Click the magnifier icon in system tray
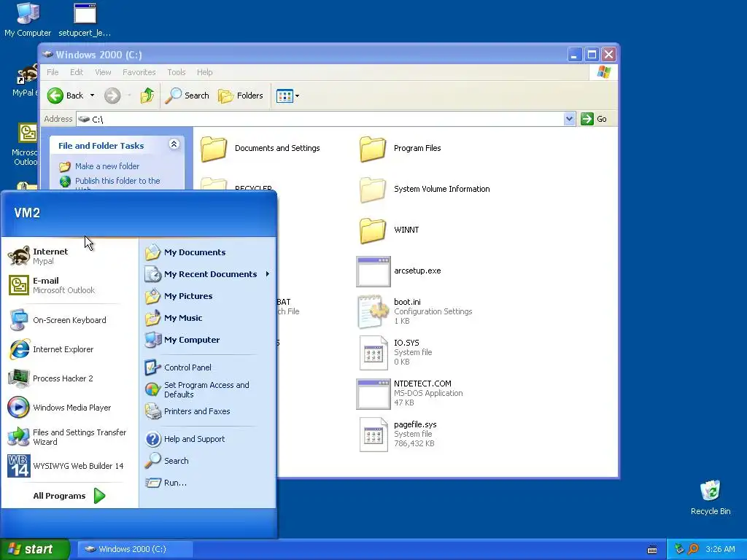The image size is (747, 560). pyautogui.click(x=693, y=549)
